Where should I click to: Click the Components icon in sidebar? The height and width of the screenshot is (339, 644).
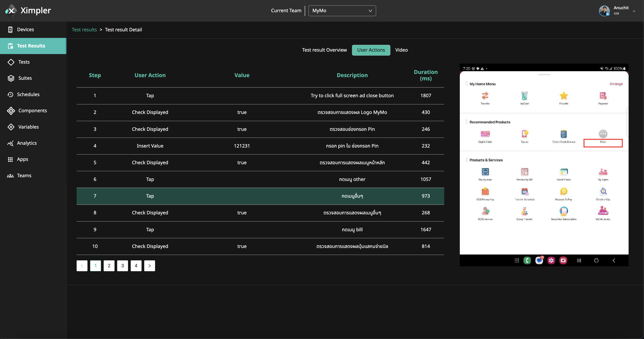[11, 111]
